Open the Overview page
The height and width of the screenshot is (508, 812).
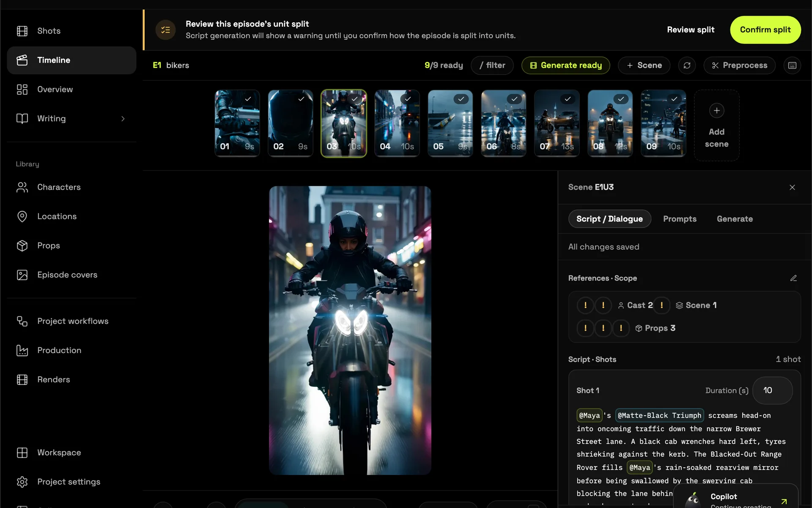pos(71,89)
